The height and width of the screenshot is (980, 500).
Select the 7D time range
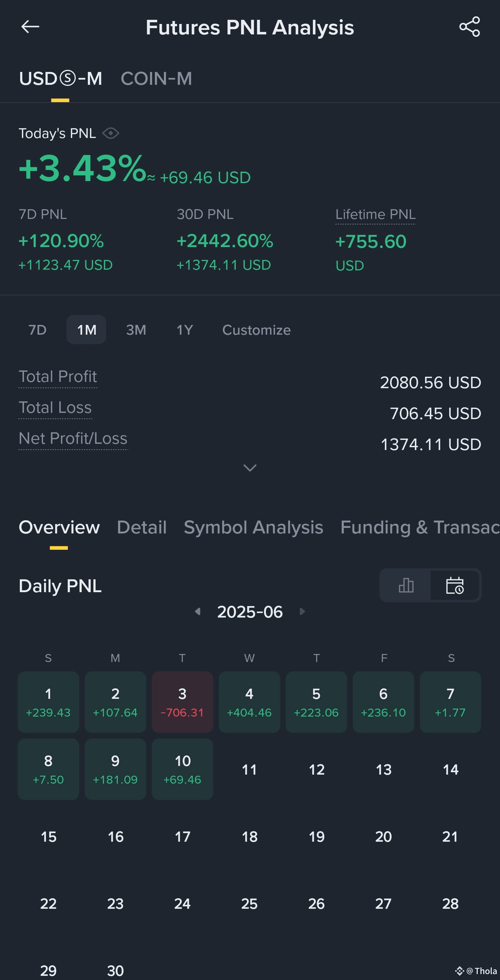point(37,330)
